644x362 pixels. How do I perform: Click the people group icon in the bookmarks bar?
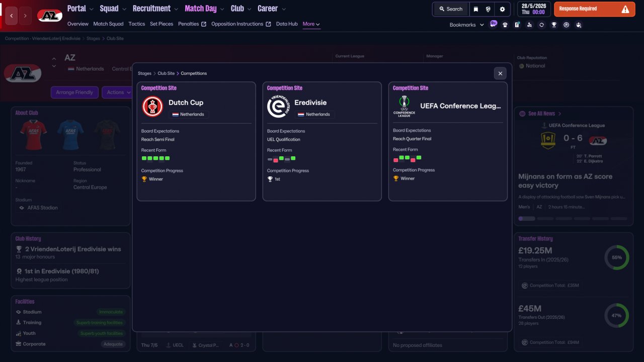[x=579, y=25]
